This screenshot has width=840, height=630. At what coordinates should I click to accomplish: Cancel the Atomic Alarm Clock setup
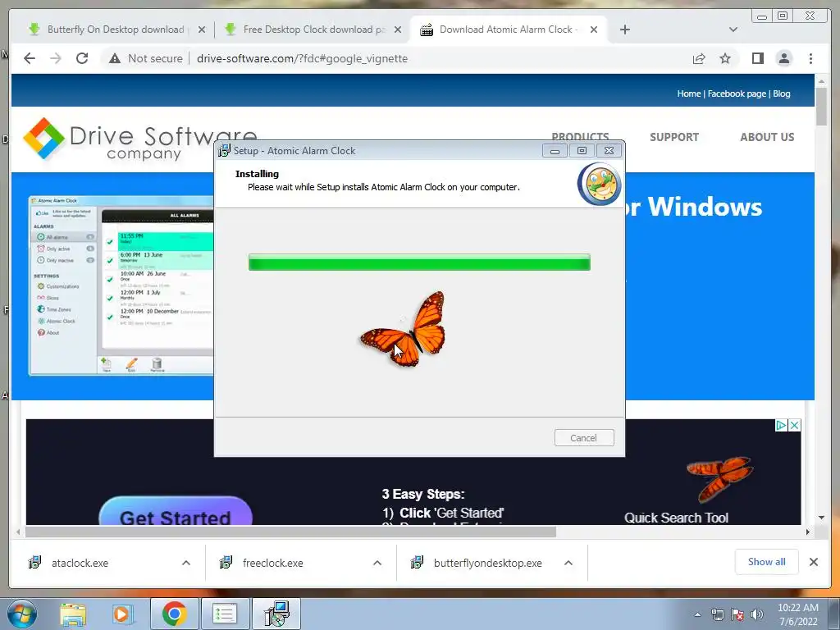(x=584, y=438)
